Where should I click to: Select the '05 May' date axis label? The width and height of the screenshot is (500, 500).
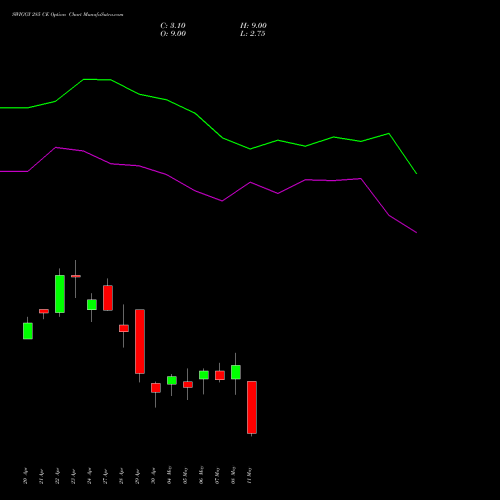(186, 475)
